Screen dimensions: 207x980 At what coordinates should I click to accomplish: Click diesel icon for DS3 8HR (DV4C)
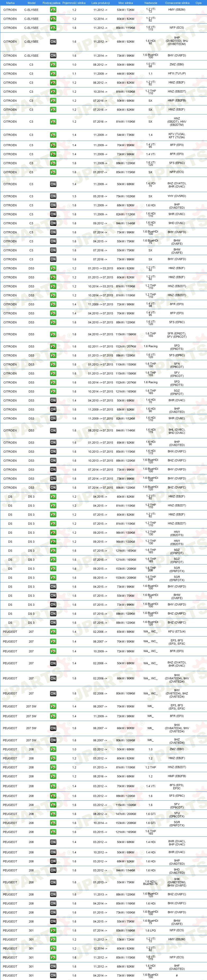pyautogui.click(x=53, y=400)
